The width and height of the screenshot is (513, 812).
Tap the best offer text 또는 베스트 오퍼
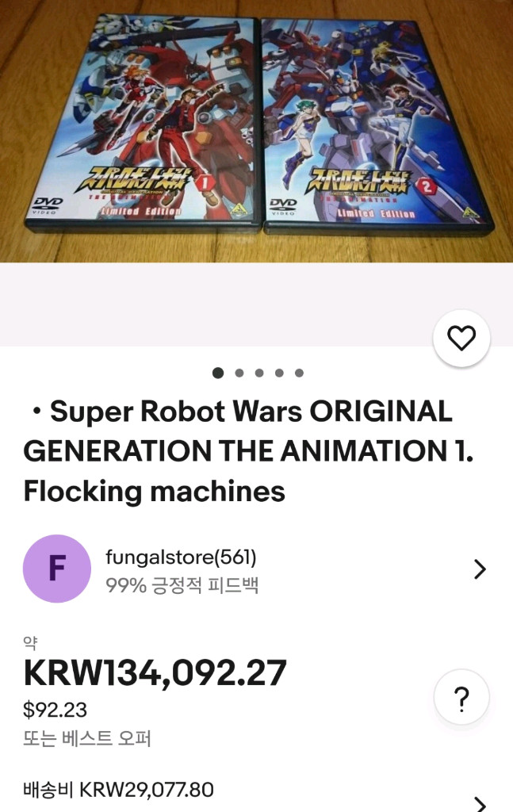87,739
